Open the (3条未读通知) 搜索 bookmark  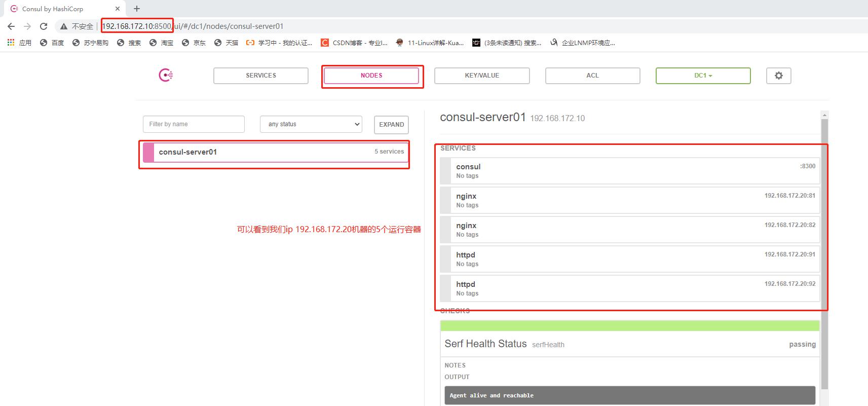pyautogui.click(x=507, y=43)
